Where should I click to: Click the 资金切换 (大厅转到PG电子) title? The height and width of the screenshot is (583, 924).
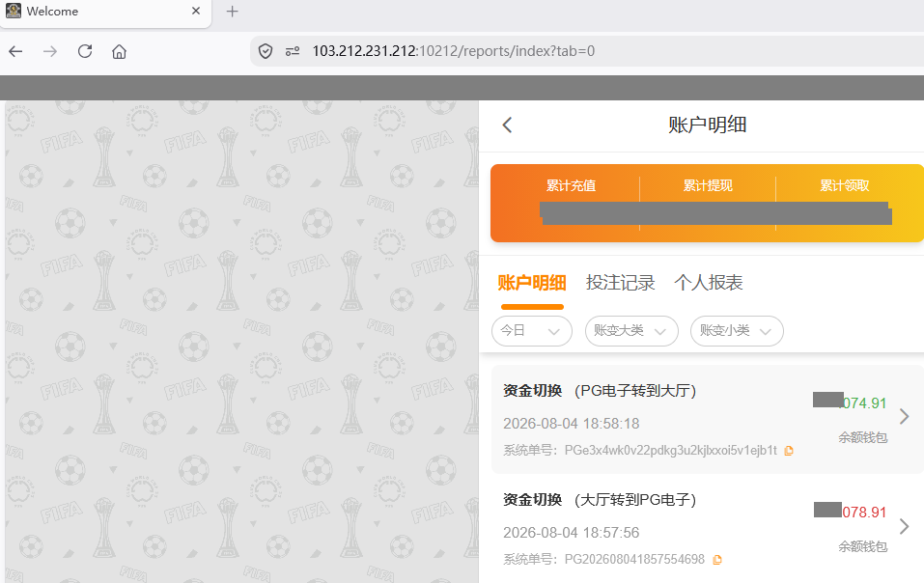pos(600,500)
